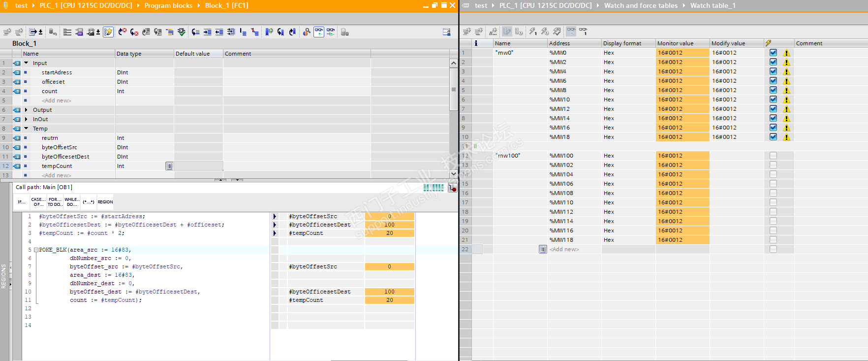868x361 pixels.
Task: Collapse the Input section in the interface
Action: [26, 63]
